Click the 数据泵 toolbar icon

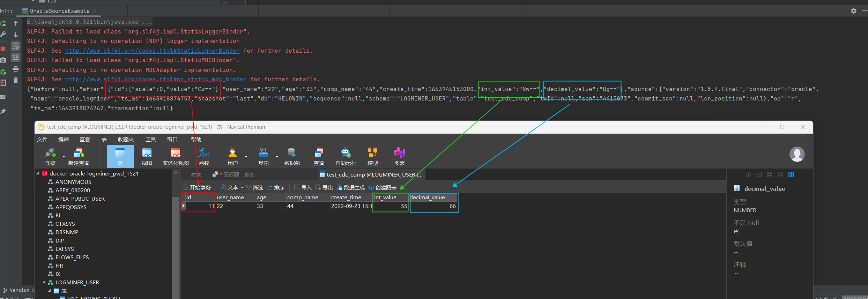292,157
